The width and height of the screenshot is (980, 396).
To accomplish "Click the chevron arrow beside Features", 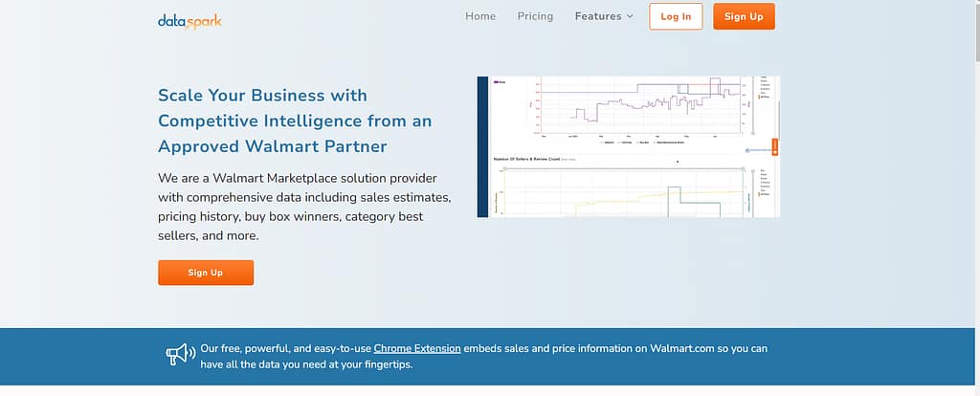I will [630, 16].
